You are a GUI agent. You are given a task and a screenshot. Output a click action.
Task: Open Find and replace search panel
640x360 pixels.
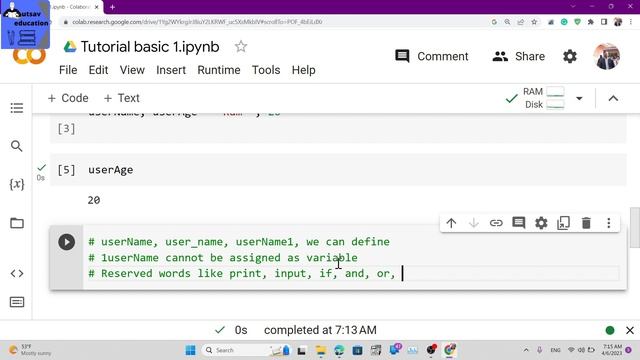(17, 146)
